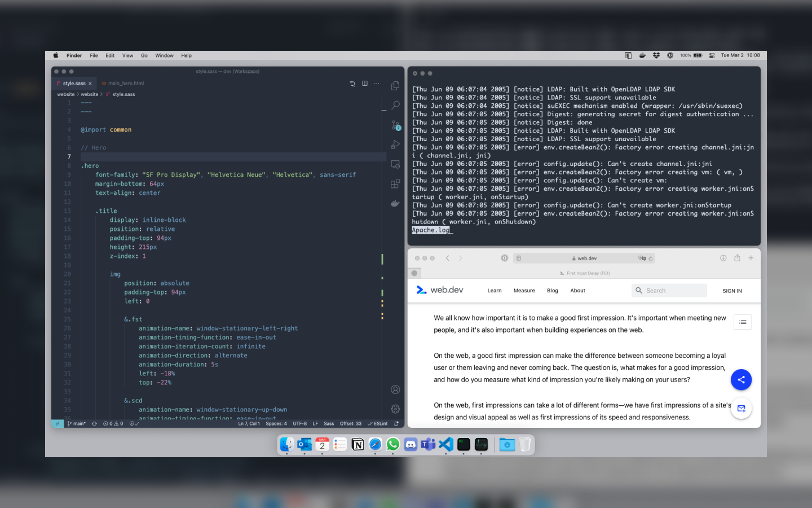Open Remote Explorer icon in VS Code
This screenshot has height=508, width=812.
(395, 164)
